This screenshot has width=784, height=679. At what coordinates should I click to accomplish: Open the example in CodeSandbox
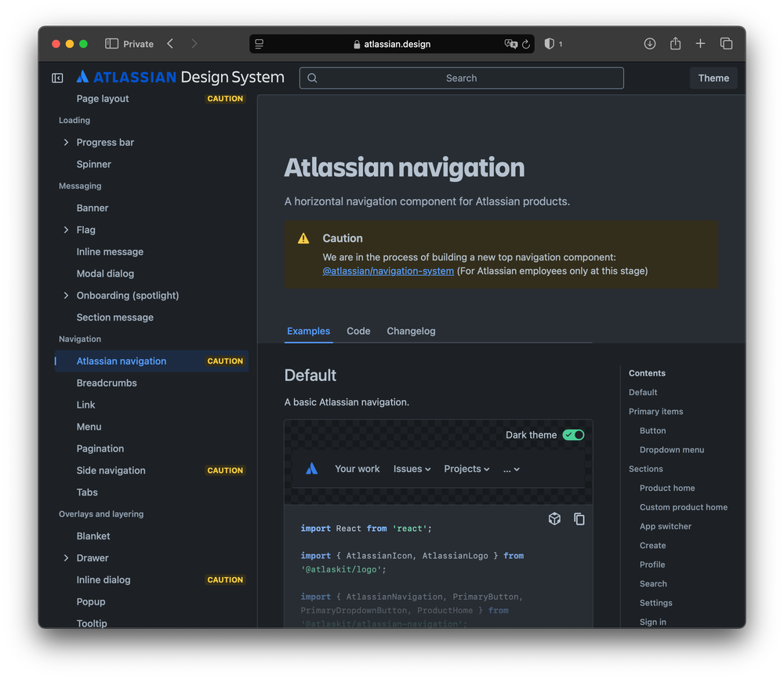tap(554, 518)
